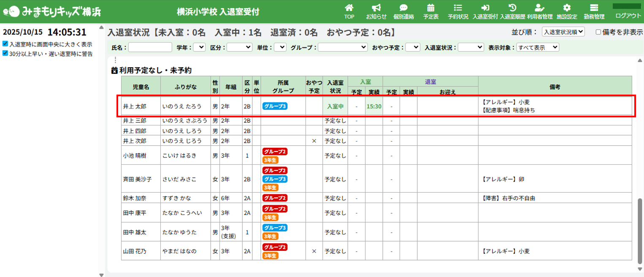Open 個別連絡 chat bubble icon
Image resolution: width=644 pixels, height=277 pixels.
click(403, 8)
